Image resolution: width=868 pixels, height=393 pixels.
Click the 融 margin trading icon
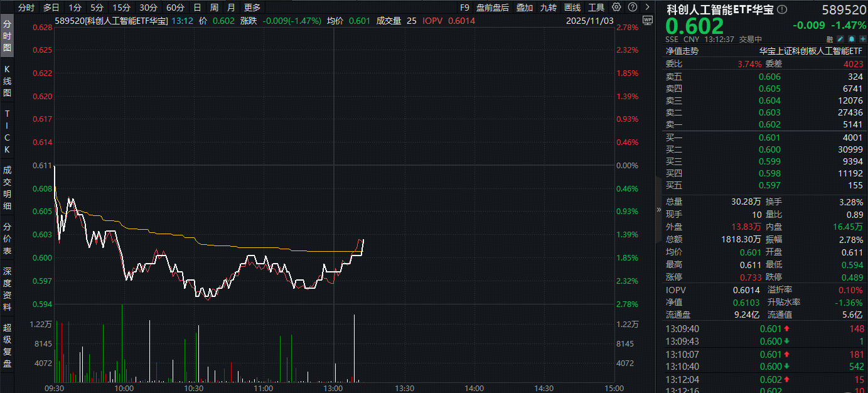pos(830,39)
